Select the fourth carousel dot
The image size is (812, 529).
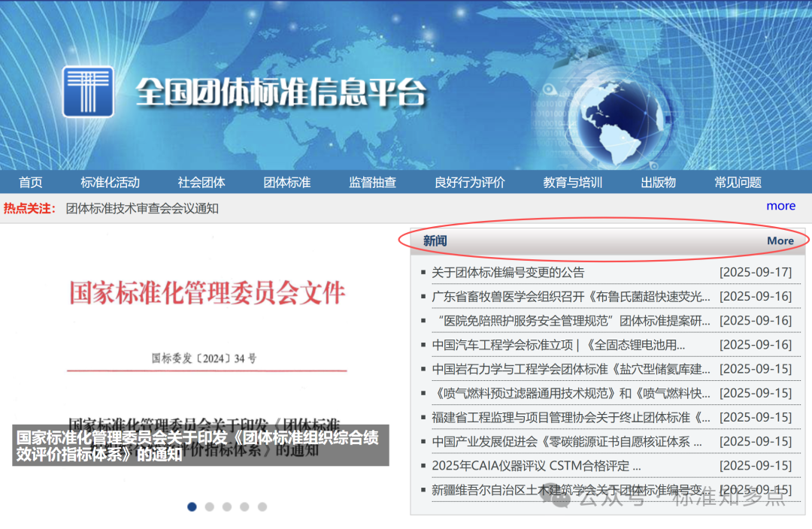245,506
